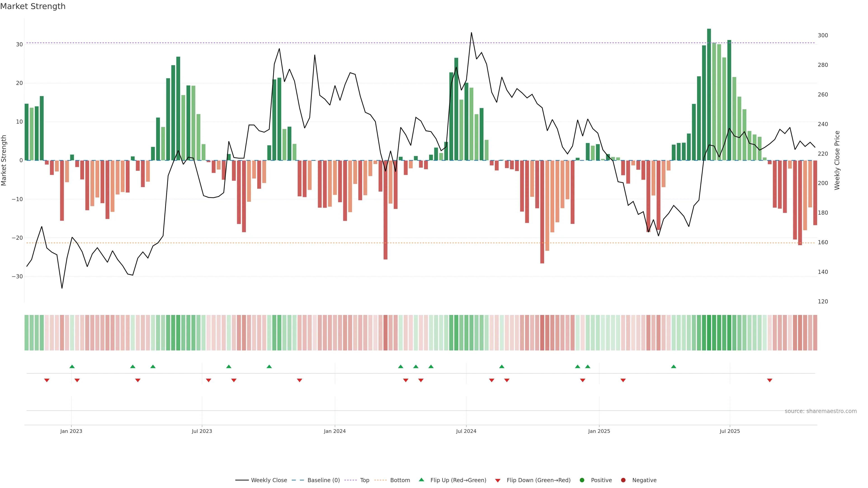
Task: Click the Jan 2024 x-axis label
Action: [335, 431]
